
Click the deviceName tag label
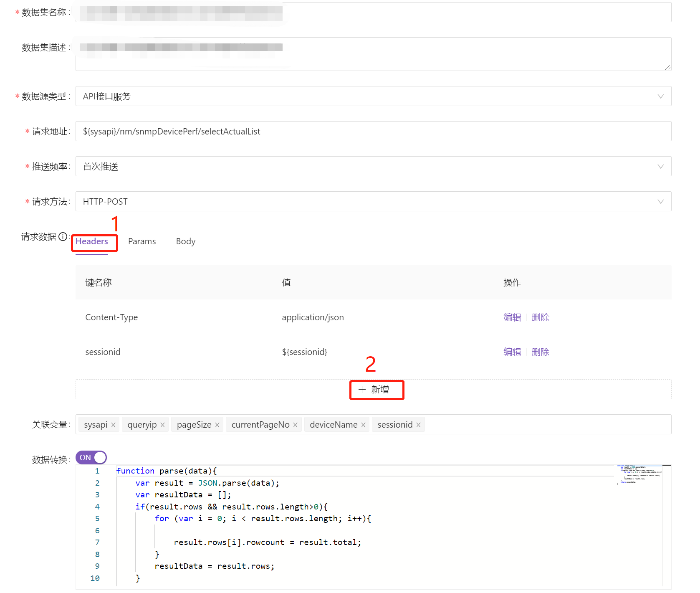pyautogui.click(x=334, y=425)
